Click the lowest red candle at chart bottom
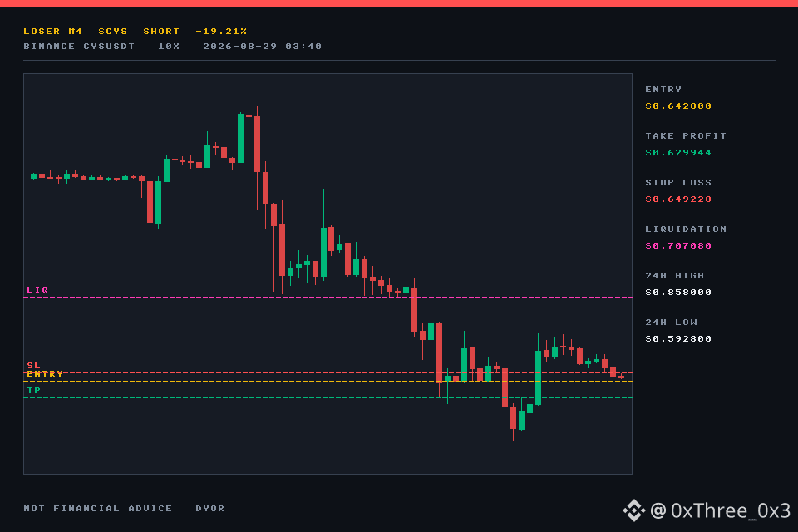The width and height of the screenshot is (798, 532). [x=513, y=417]
